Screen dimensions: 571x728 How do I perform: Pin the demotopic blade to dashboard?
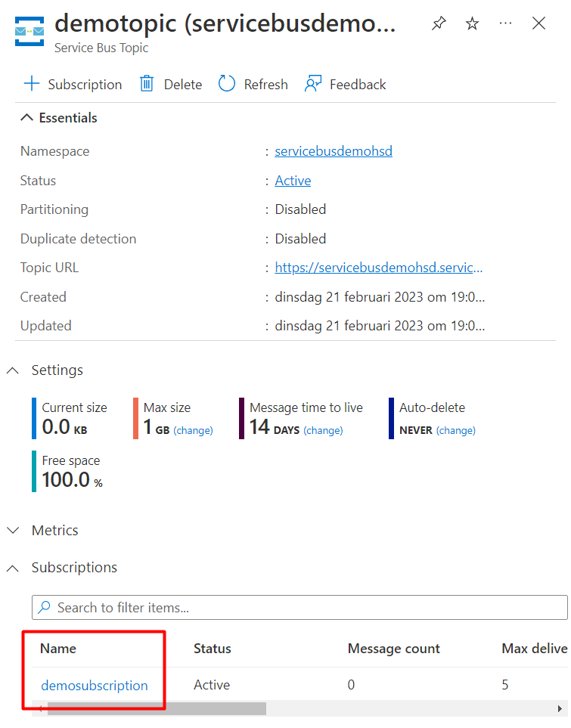click(x=439, y=23)
